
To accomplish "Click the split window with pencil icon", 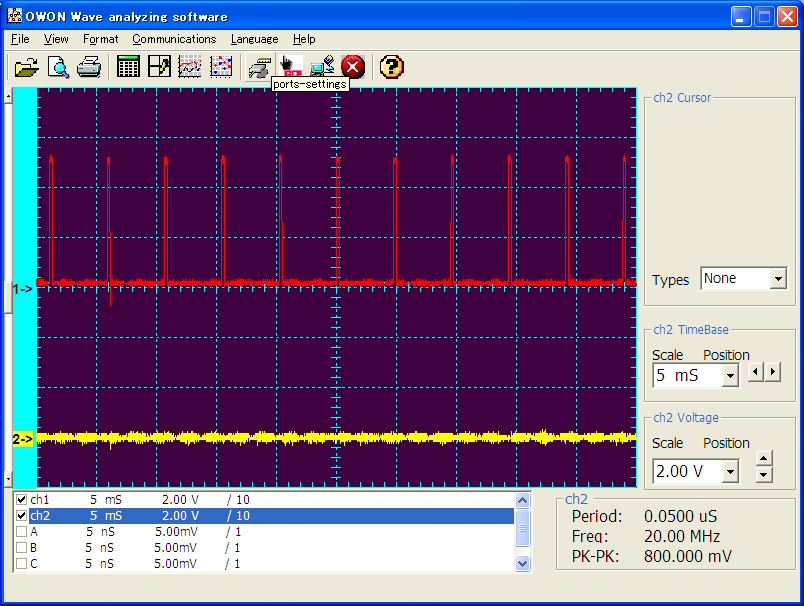I will coord(159,67).
